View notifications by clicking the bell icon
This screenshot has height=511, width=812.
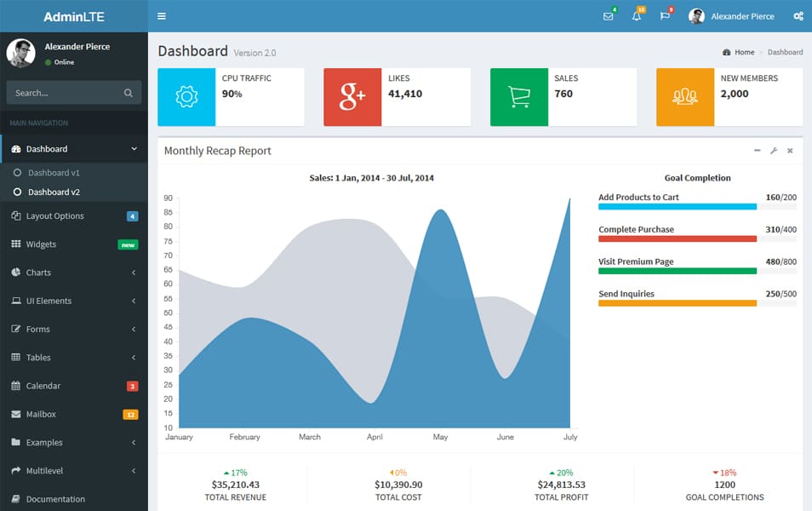tap(636, 15)
